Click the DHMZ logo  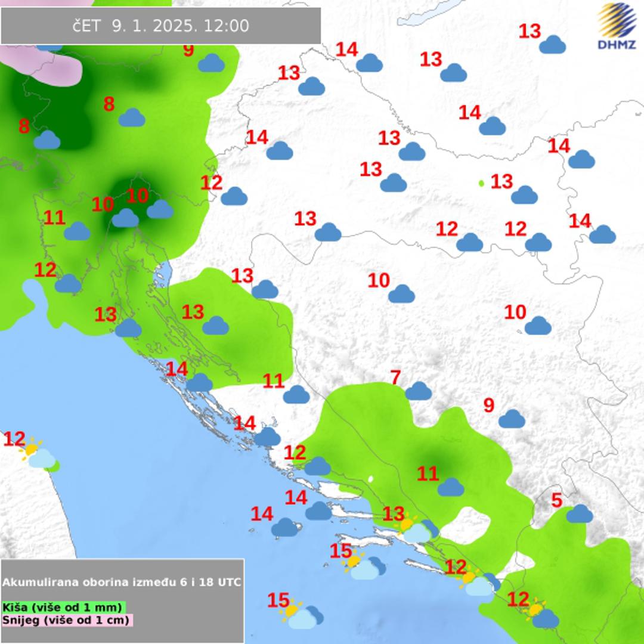(x=617, y=26)
